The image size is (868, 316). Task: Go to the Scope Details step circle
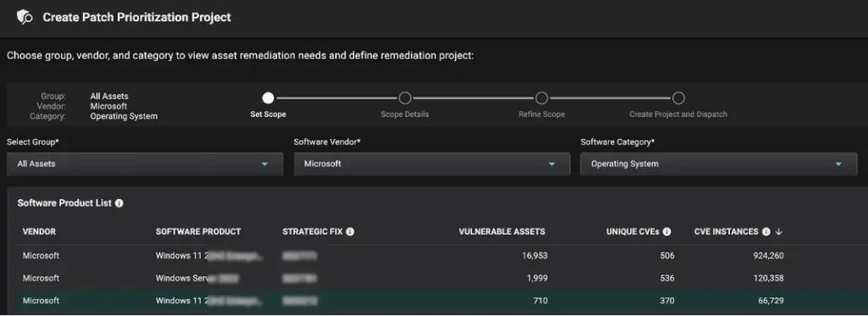pos(404,98)
